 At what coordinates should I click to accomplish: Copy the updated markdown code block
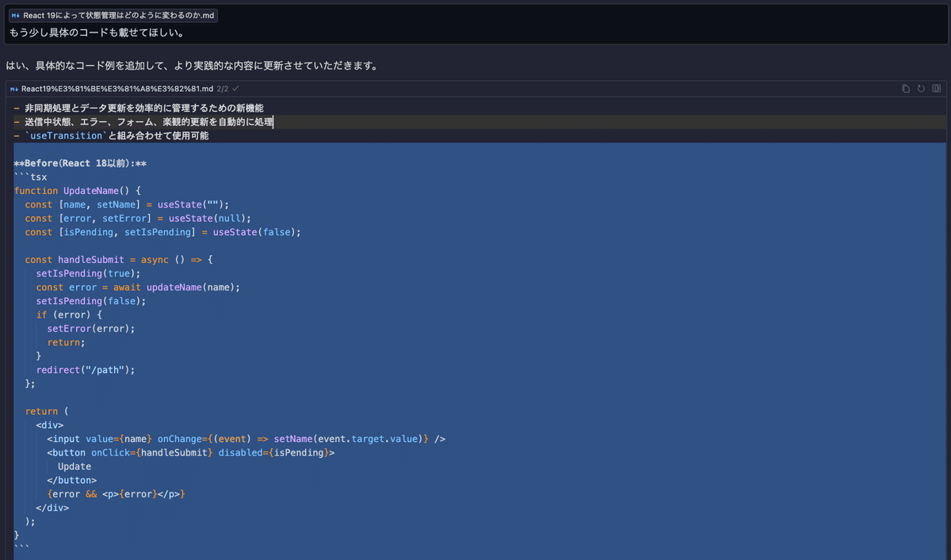point(905,89)
